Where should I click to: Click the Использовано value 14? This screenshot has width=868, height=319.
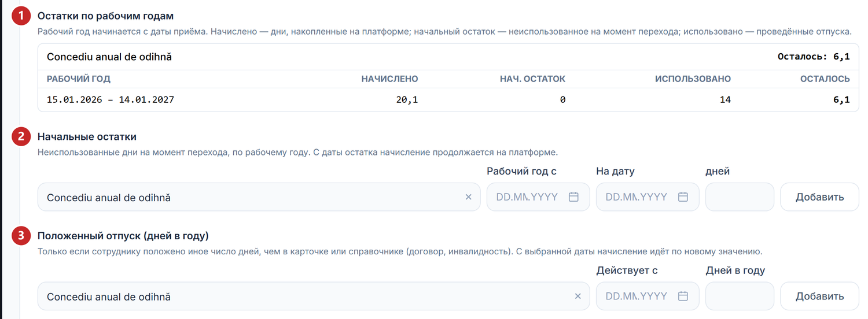click(725, 100)
